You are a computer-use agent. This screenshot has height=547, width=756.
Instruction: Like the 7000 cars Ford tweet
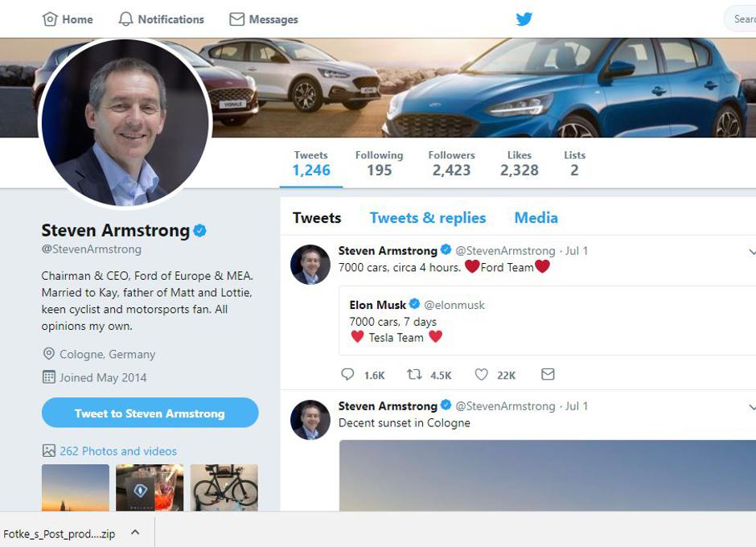[481, 375]
